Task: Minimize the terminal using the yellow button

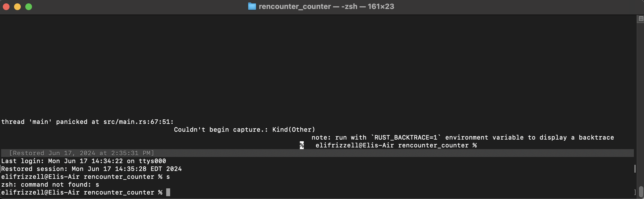Action: 17,7
